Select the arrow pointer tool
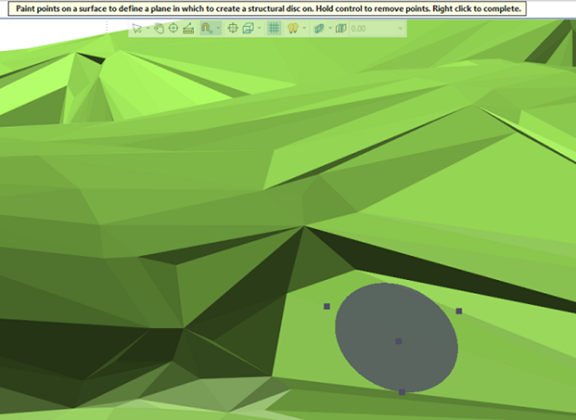This screenshot has width=576, height=420. coord(137,28)
